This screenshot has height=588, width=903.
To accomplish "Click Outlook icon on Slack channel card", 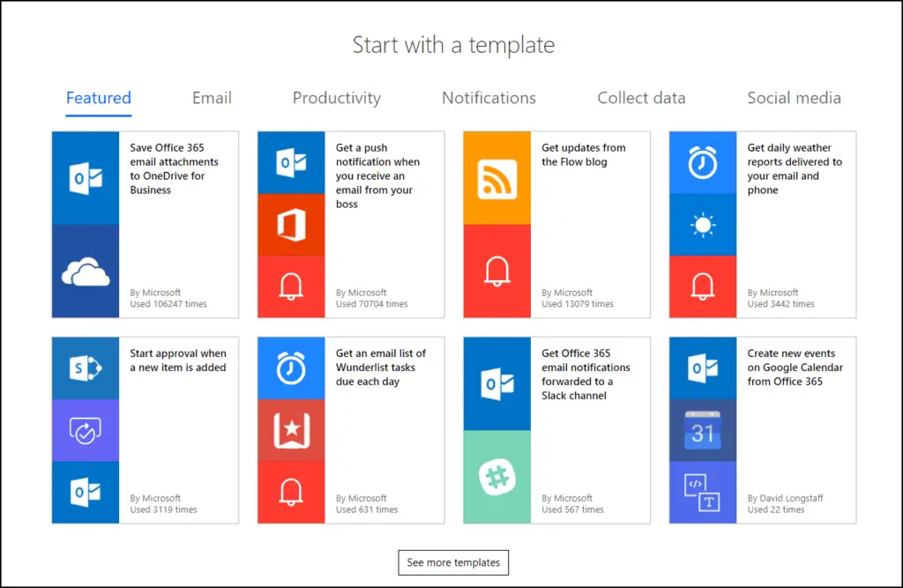I will click(x=497, y=383).
